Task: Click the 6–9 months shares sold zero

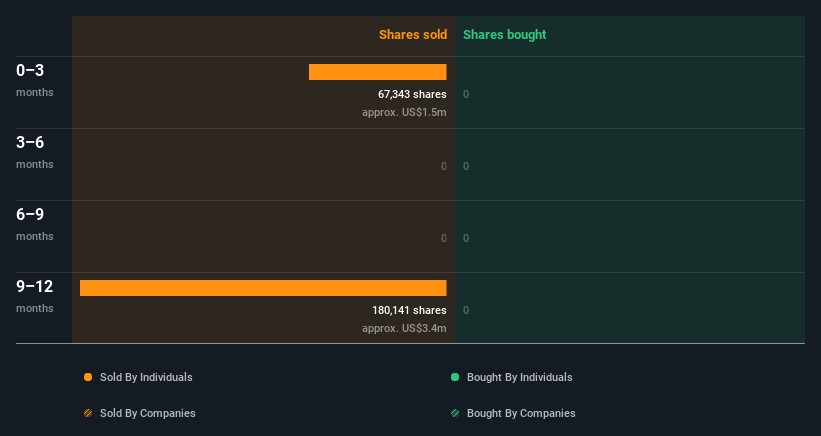Action: coord(444,239)
